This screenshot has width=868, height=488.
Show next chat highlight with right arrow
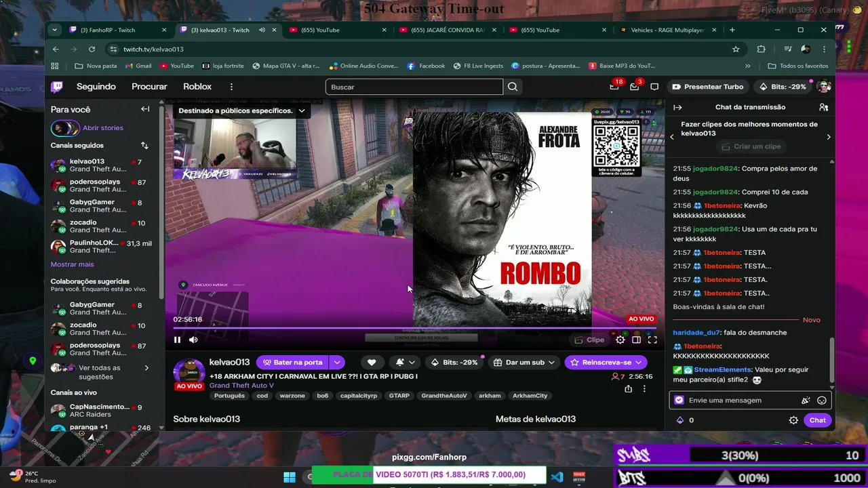(x=828, y=137)
